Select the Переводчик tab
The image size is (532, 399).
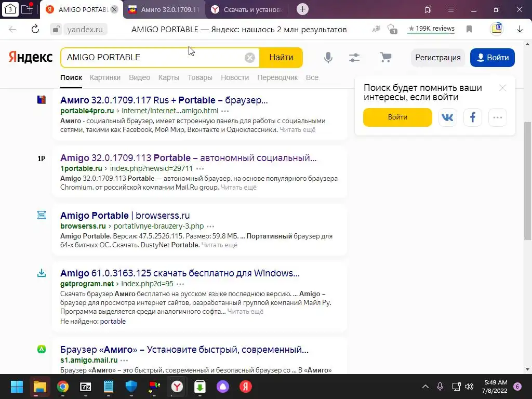pos(277,78)
